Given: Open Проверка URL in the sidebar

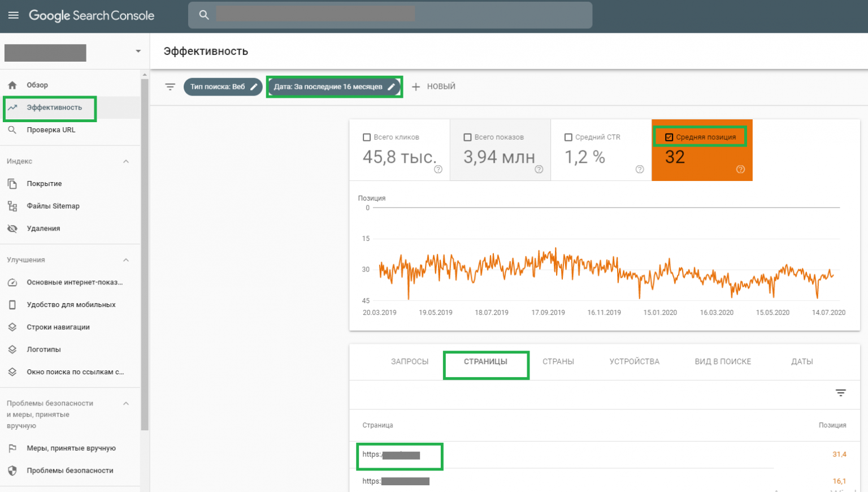Looking at the screenshot, I should pyautogui.click(x=51, y=130).
